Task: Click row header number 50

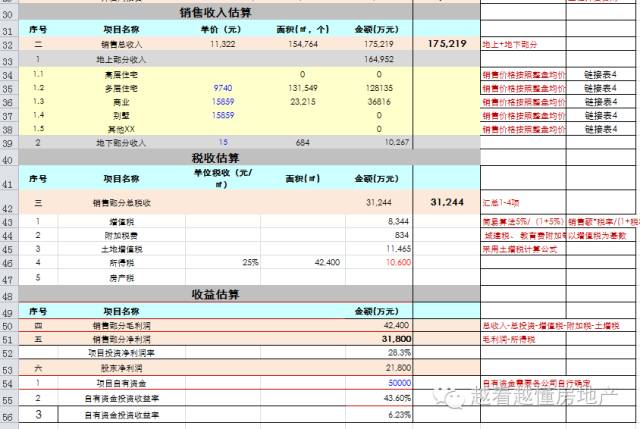Action: (8, 326)
